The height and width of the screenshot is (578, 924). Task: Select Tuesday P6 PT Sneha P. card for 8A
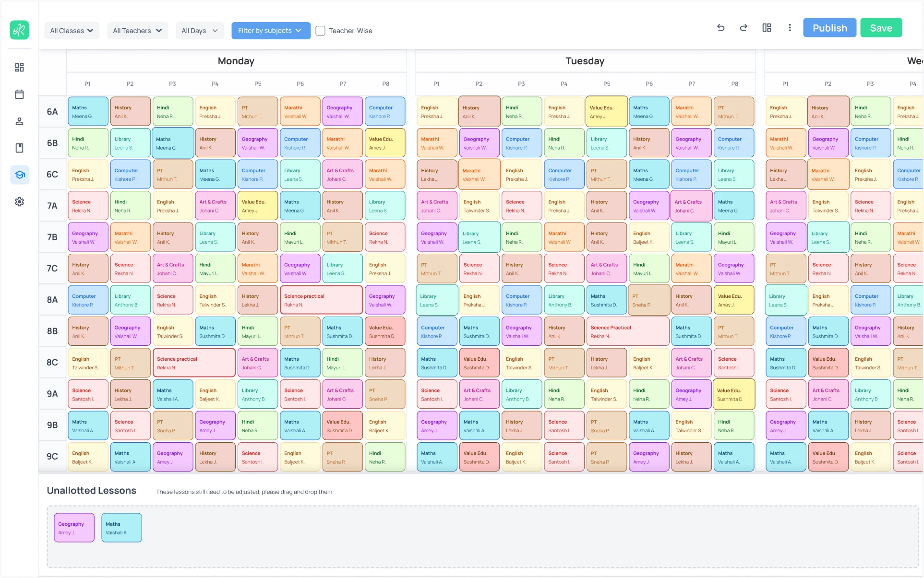click(x=649, y=300)
